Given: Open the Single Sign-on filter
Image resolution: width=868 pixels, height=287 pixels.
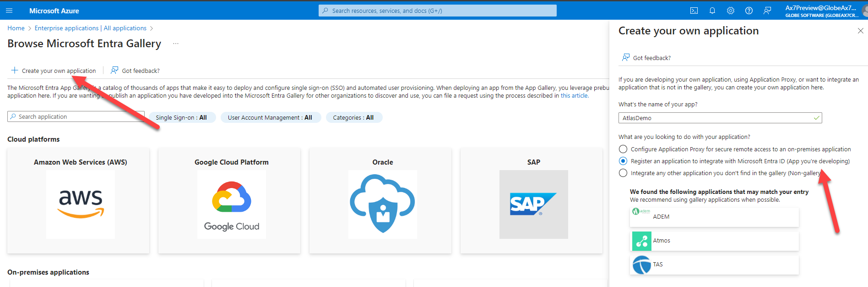Looking at the screenshot, I should point(181,117).
